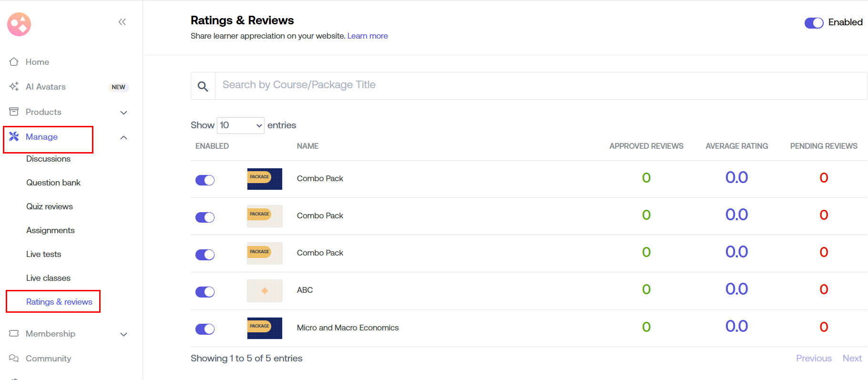Screen dimensions: 868x380
Task: Click the Community chat bubbles icon
Action: (14, 359)
